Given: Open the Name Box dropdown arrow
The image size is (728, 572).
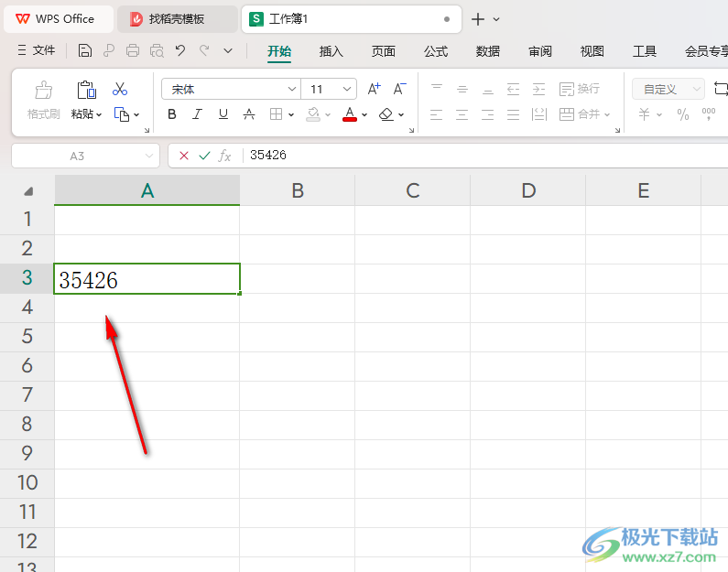Looking at the screenshot, I should click(x=149, y=156).
